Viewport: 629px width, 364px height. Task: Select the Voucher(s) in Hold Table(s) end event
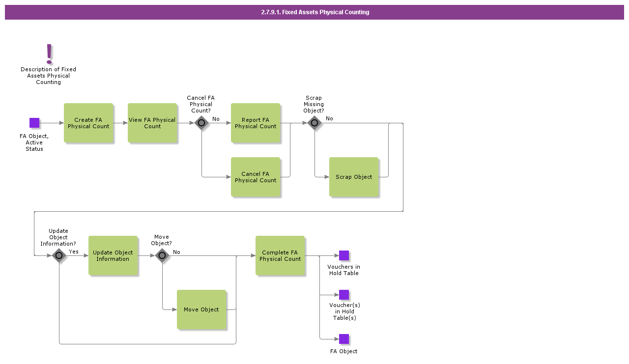click(x=344, y=295)
